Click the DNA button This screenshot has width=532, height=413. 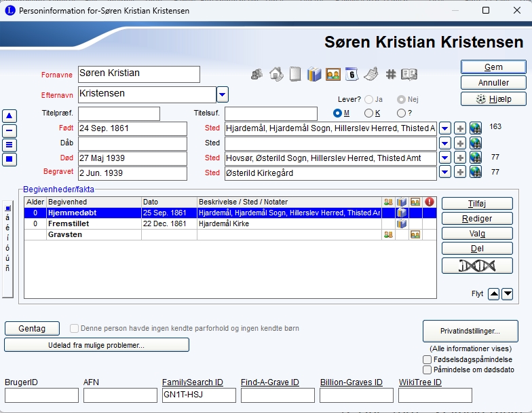(477, 266)
